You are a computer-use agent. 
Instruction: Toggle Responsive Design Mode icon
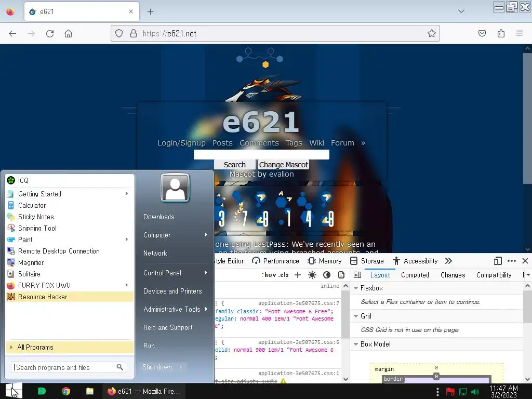498,261
